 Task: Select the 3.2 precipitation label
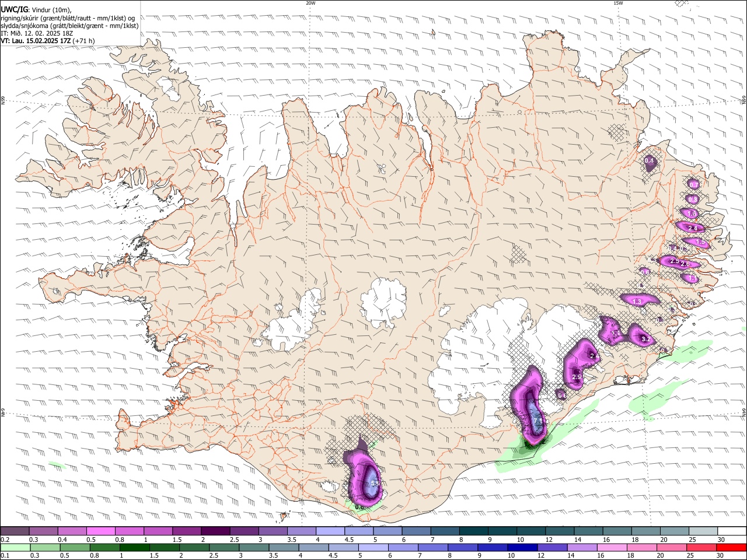click(645, 339)
